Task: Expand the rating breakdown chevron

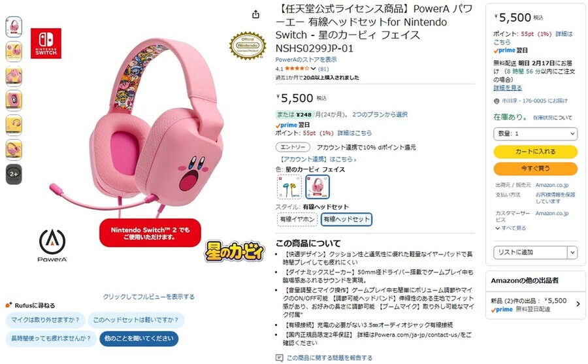Action: tap(314, 69)
